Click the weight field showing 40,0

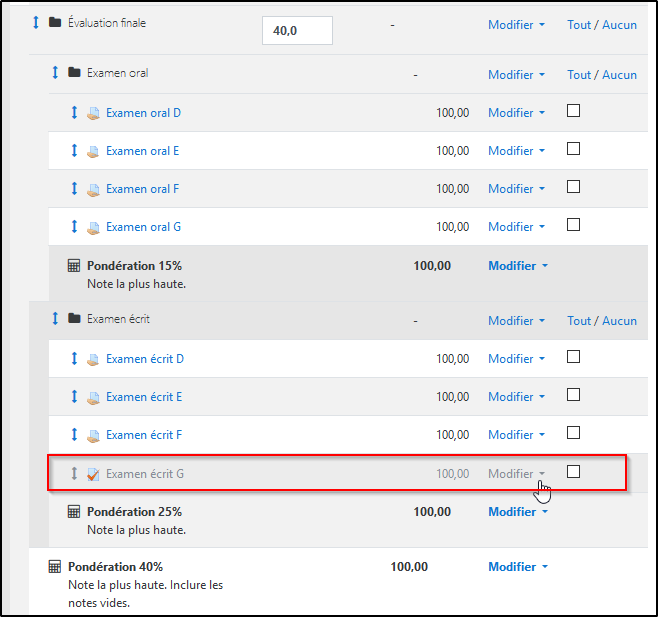297,31
